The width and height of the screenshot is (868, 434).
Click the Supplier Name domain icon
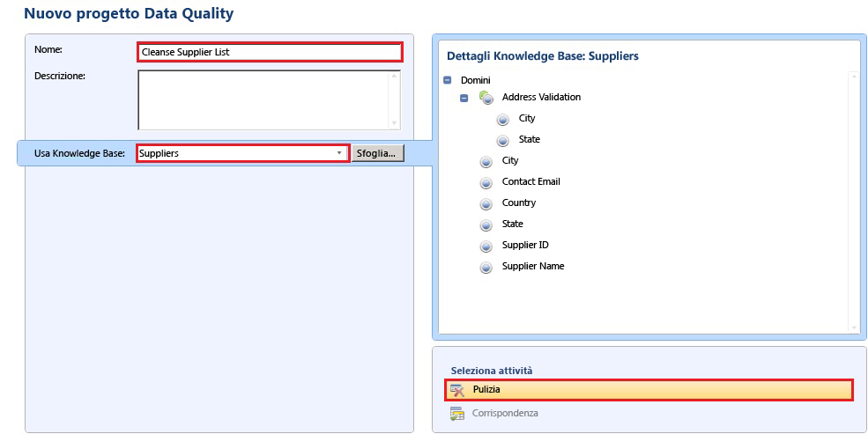tap(486, 267)
